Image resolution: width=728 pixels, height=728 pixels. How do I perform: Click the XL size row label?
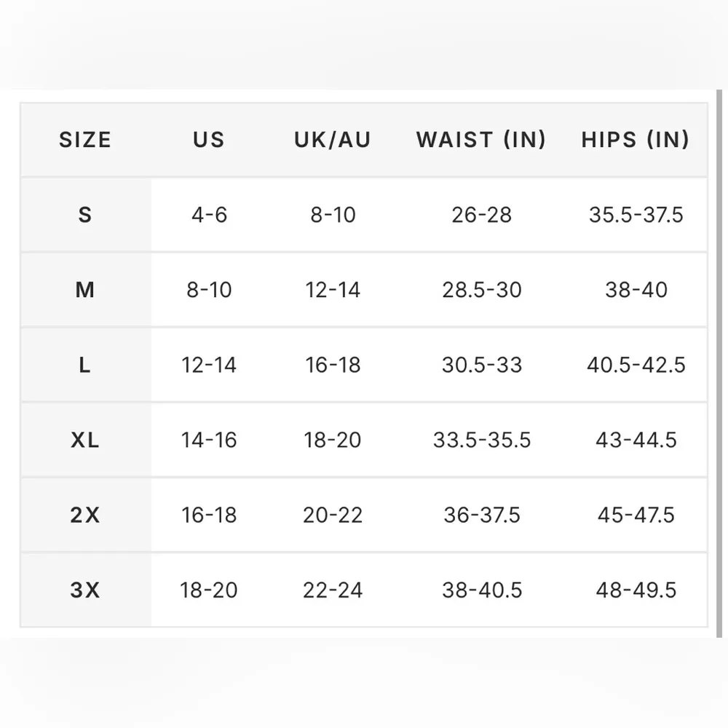click(x=85, y=440)
